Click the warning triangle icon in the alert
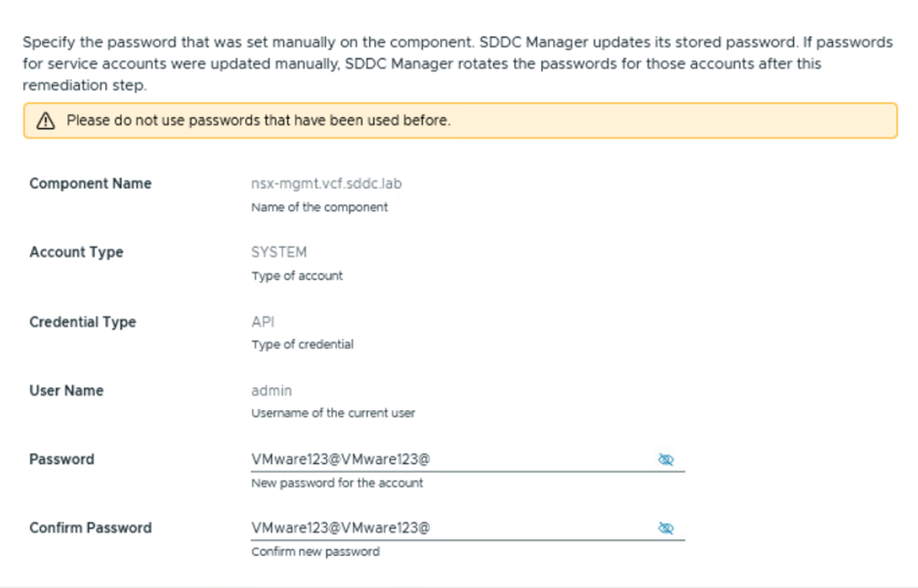This screenshot has width=918, height=588. (45, 121)
